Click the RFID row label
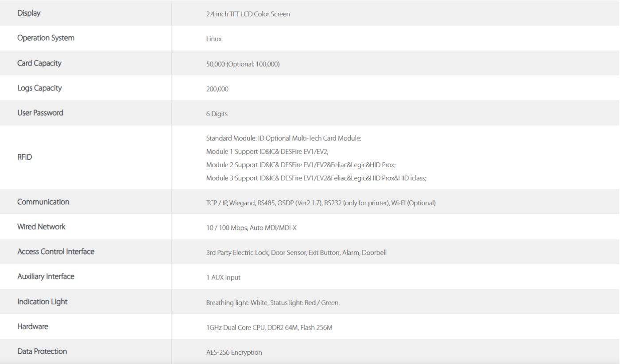620x364 pixels. click(x=25, y=157)
